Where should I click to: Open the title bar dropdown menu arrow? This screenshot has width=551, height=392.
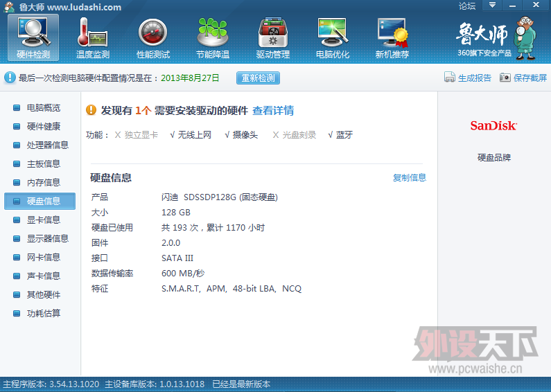point(492,6)
